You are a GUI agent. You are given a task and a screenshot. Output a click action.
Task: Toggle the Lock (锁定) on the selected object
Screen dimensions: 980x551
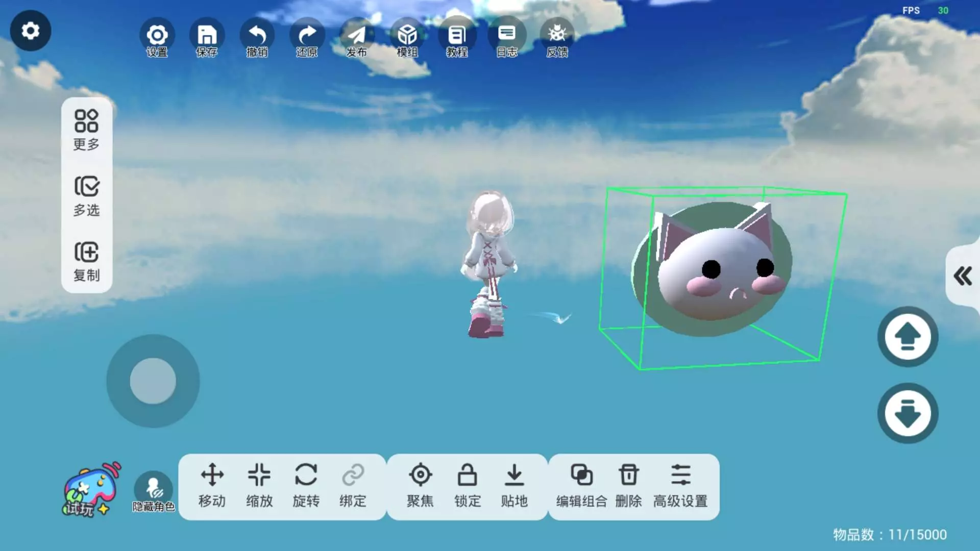(x=467, y=485)
